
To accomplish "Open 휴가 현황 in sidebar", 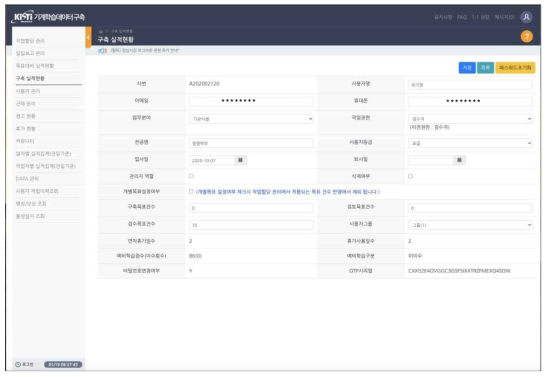I will (x=26, y=129).
